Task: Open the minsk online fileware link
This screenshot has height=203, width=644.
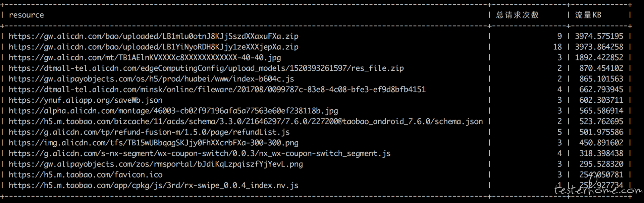Action: pos(217,90)
